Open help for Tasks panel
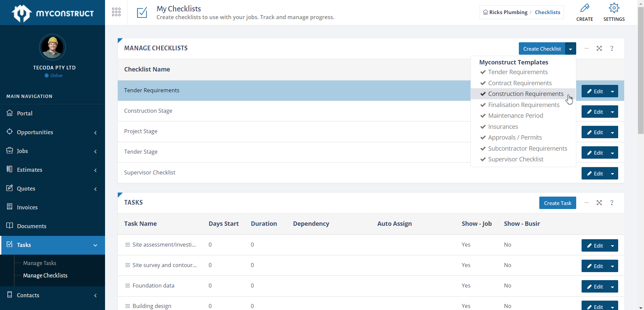 click(612, 203)
